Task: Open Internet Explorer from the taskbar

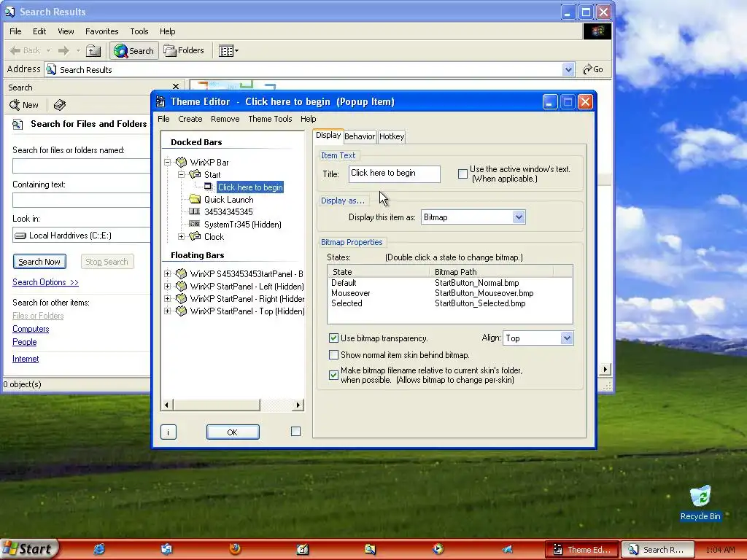Action: [x=99, y=549]
